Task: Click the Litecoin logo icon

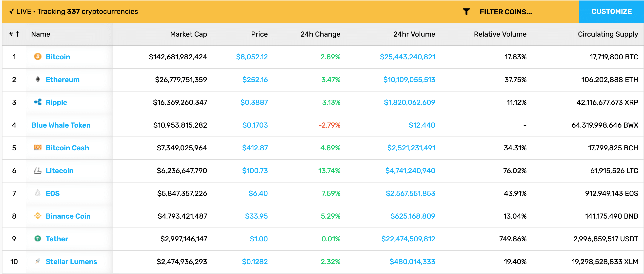Action: point(38,170)
